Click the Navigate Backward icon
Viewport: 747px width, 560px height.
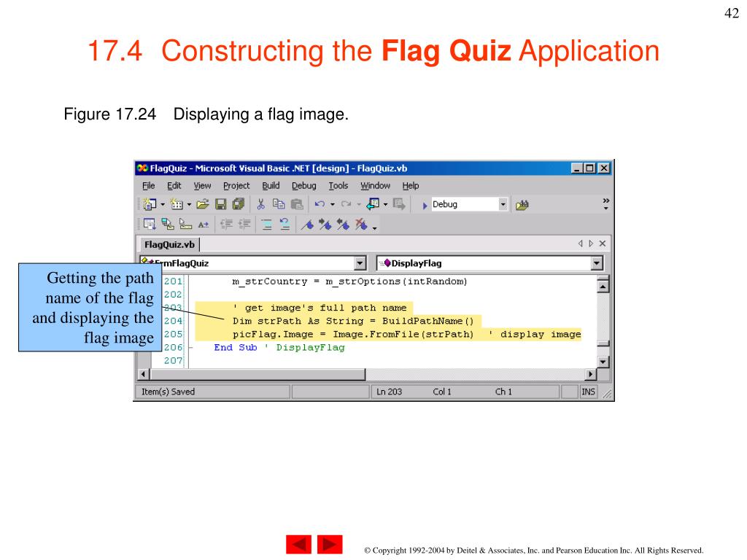pos(373,204)
